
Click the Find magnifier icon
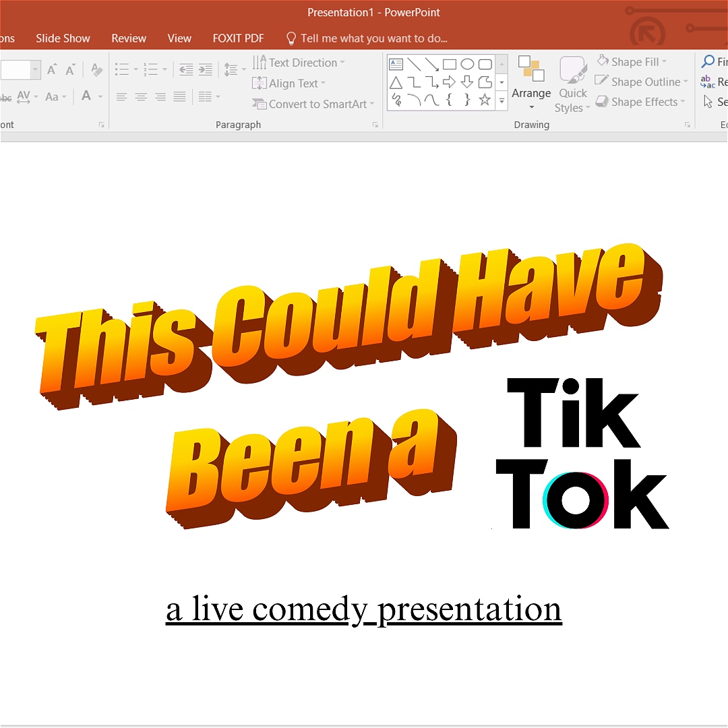[x=708, y=61]
